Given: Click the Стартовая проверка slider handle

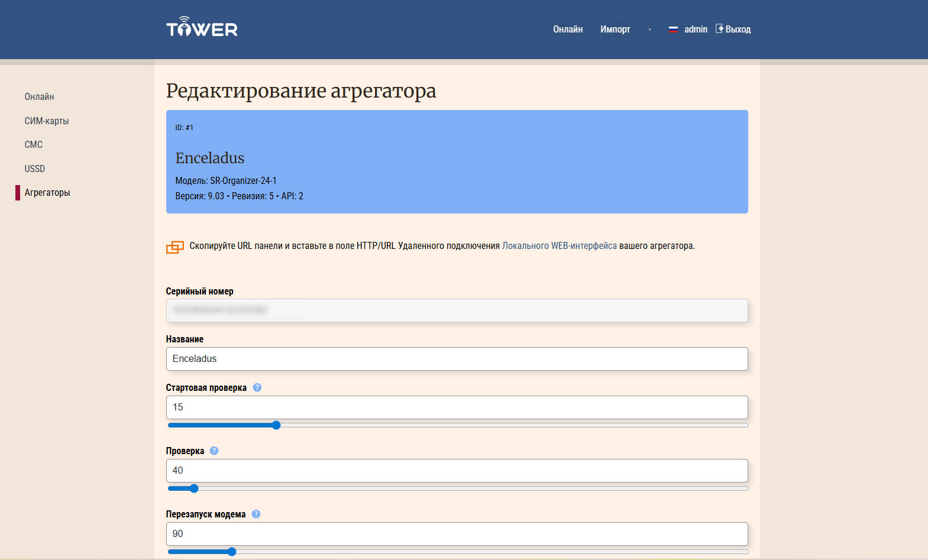Looking at the screenshot, I should point(276,425).
